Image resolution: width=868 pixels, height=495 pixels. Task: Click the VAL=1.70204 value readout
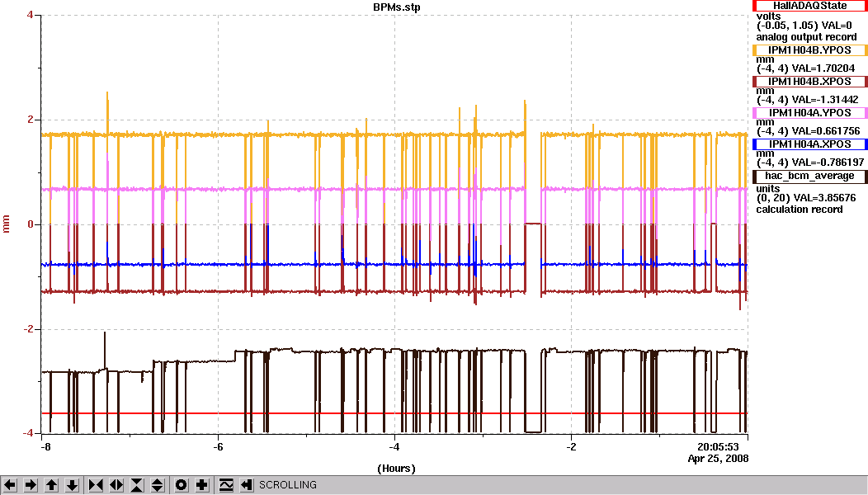[x=823, y=68]
